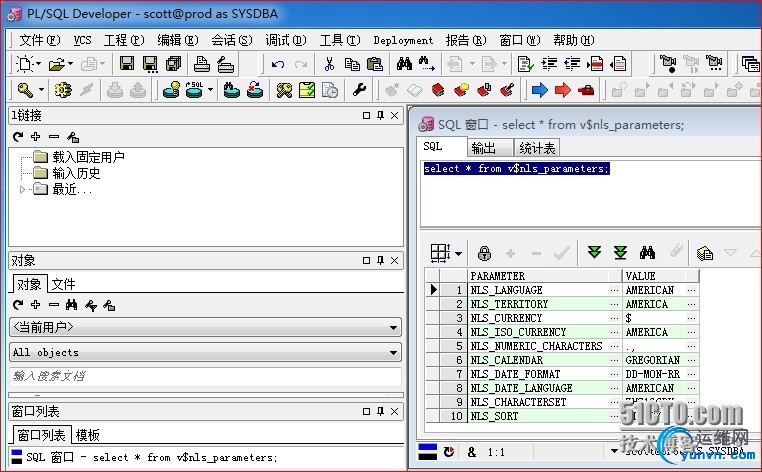
Task: Open dropdown beside Log on key icon
Action: tap(41, 90)
